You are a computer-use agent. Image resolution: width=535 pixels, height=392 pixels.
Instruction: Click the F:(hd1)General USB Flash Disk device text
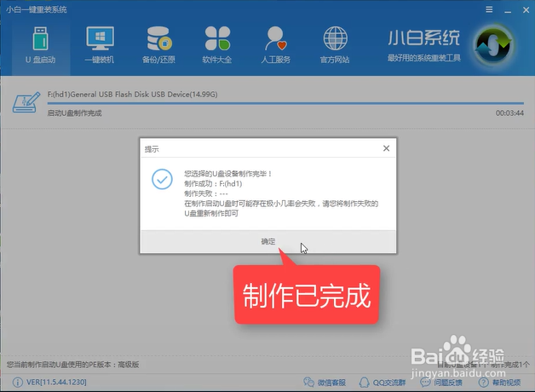[x=132, y=94]
